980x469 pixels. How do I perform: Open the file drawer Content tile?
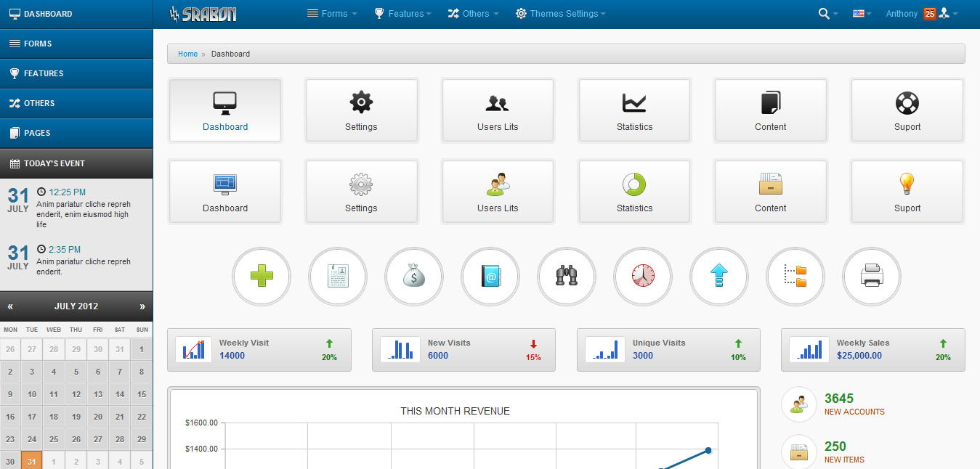(771, 192)
